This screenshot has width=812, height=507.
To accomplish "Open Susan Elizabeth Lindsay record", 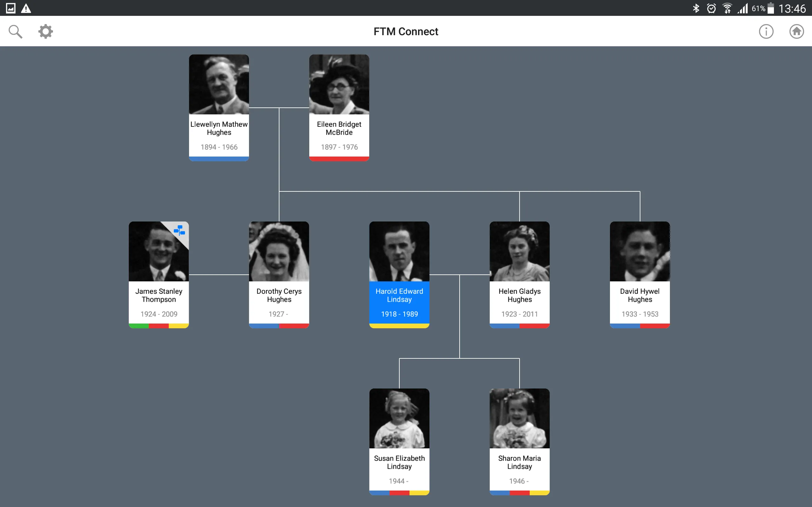I will (399, 442).
